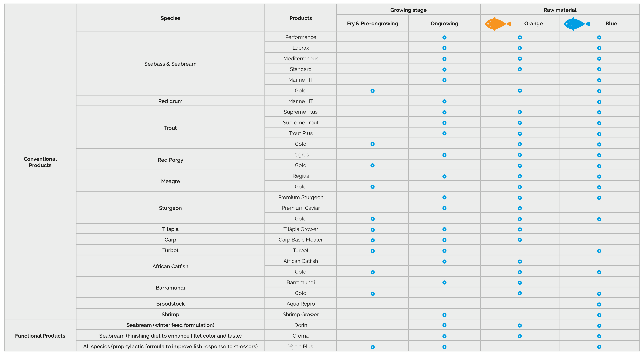Viewport: 644px width, 355px height.
Task: Click the Croma product name
Action: (301, 336)
